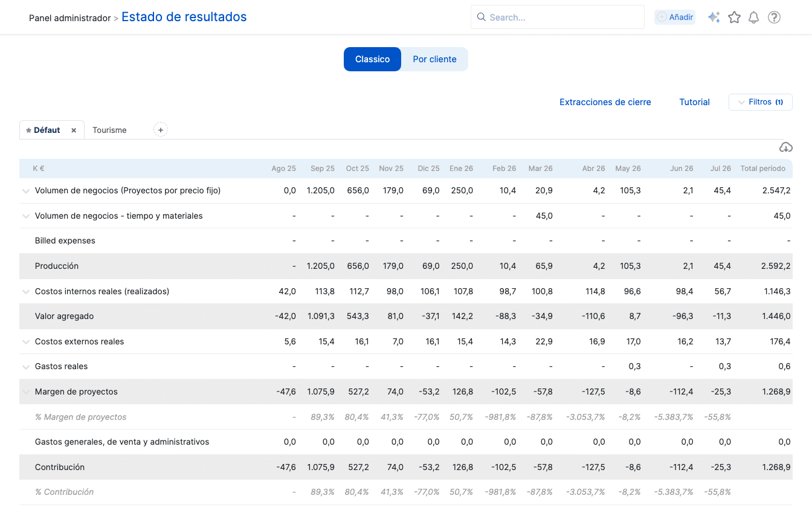This screenshot has height=519, width=812.
Task: Switch to Classico view
Action: click(372, 59)
